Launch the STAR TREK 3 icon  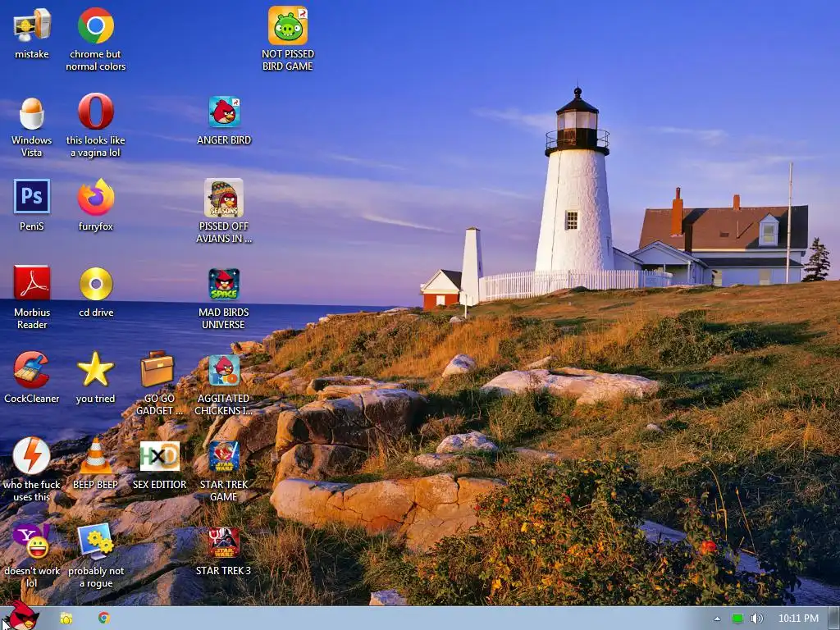click(224, 543)
